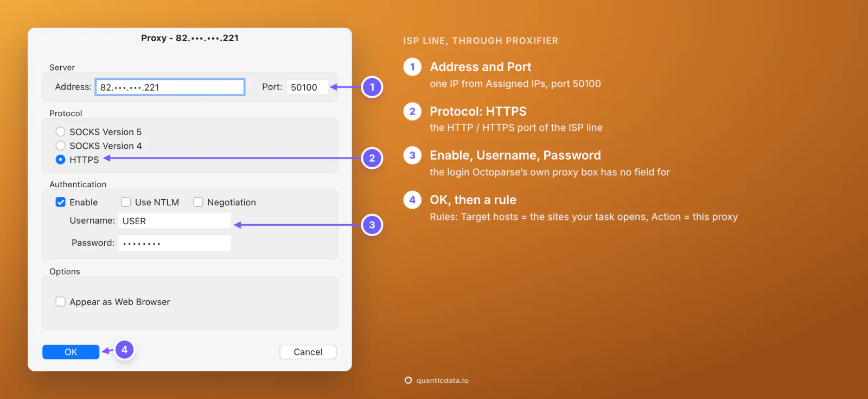Check the Negotiation option
This screenshot has width=868, height=399.
198,202
